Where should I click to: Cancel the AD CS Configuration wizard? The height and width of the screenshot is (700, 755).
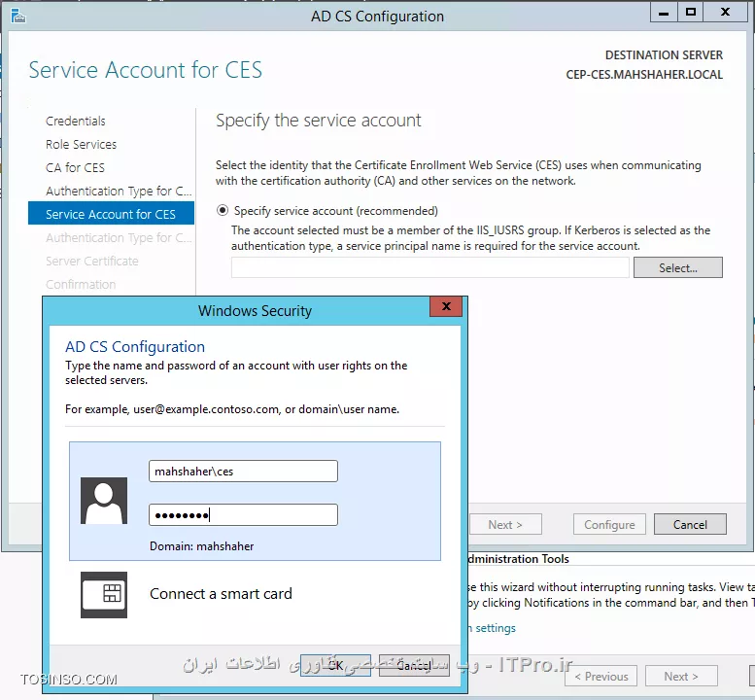(x=690, y=525)
